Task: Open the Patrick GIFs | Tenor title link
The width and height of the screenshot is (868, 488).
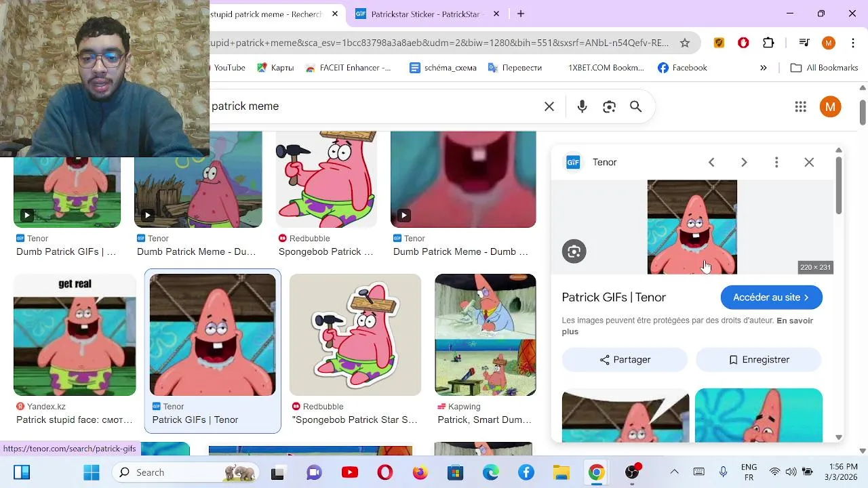Action: [614, 297]
